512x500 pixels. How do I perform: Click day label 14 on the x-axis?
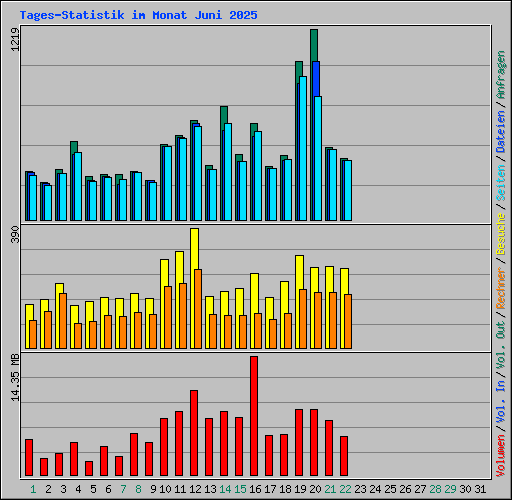coord(225,489)
